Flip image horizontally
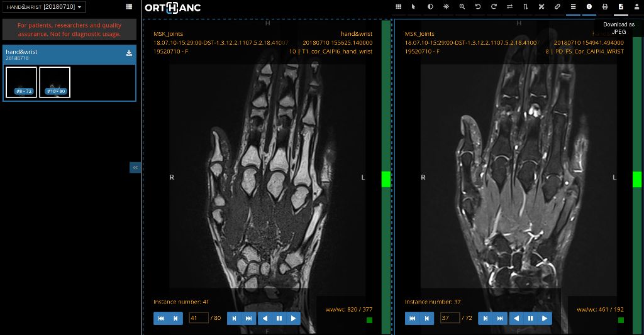 tap(509, 7)
